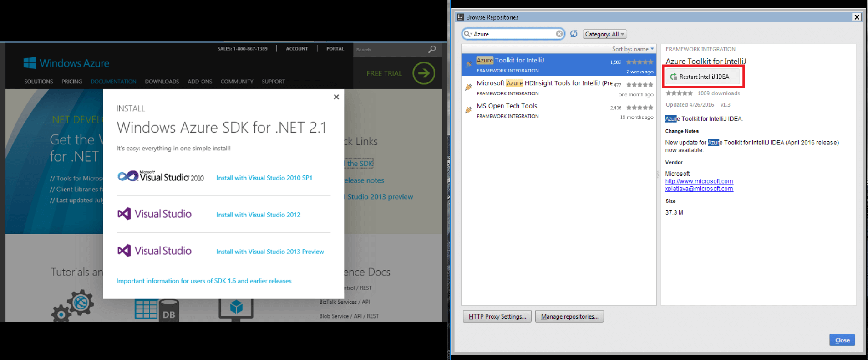Click the search magnifier in Browse Repositories
The width and height of the screenshot is (868, 360).
(x=467, y=34)
